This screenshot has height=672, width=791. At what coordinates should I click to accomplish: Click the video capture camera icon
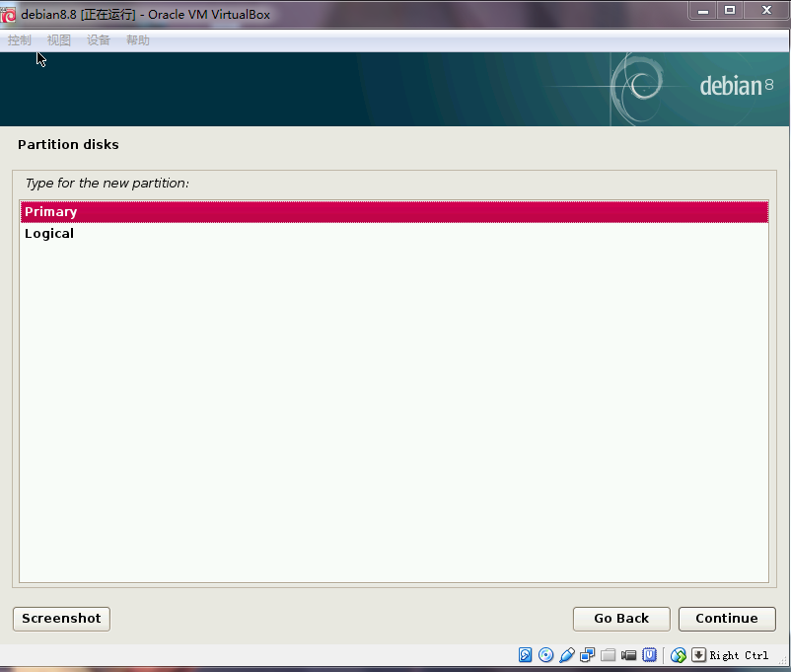pos(629,655)
